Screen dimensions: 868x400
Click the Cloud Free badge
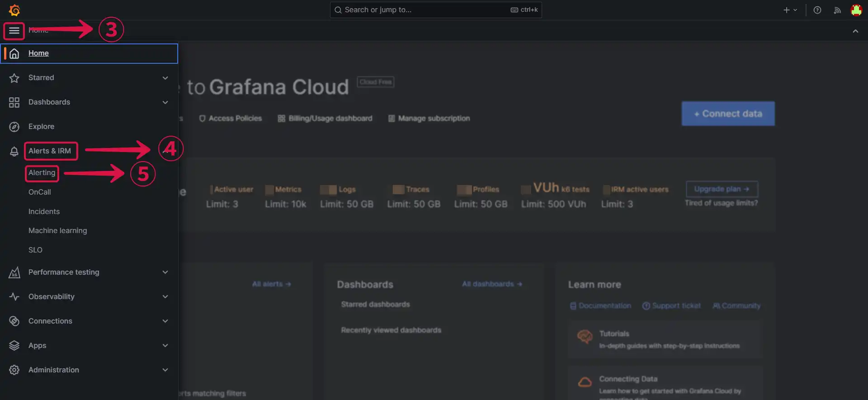click(376, 82)
